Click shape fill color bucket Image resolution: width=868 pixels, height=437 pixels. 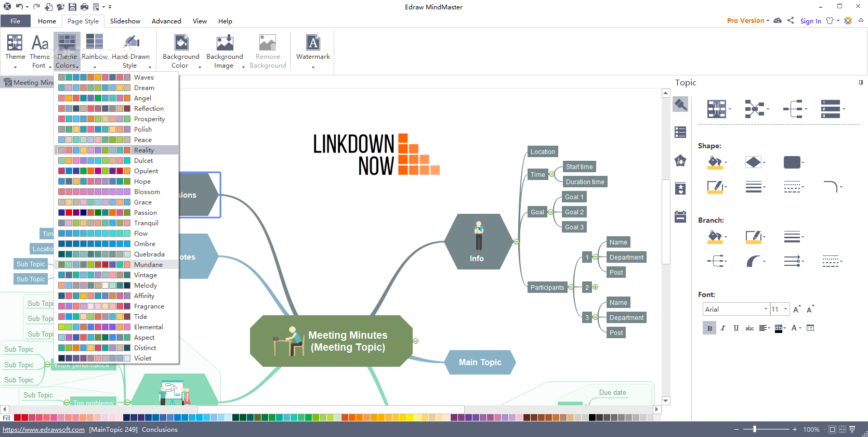[715, 163]
